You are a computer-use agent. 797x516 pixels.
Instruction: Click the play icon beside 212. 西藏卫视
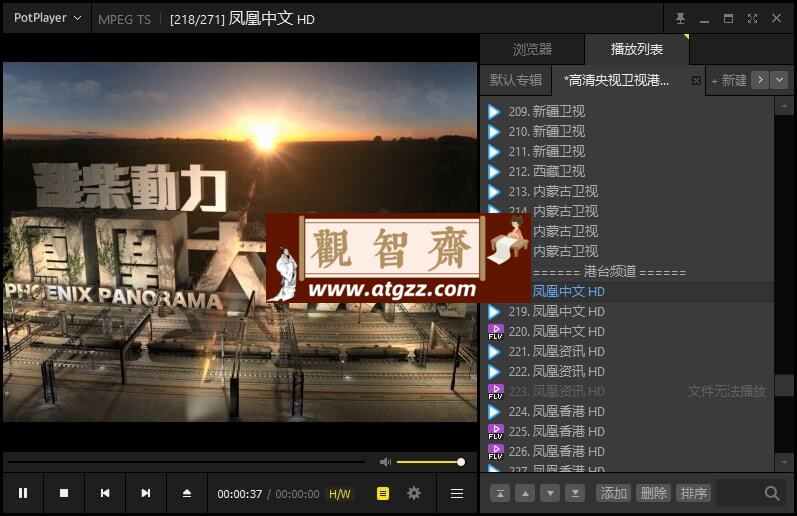pyautogui.click(x=494, y=171)
